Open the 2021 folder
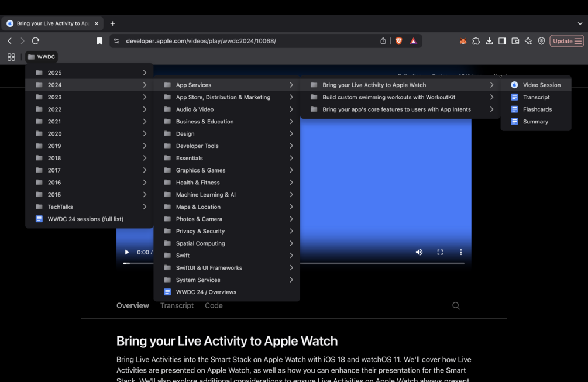The image size is (588, 382). point(90,122)
